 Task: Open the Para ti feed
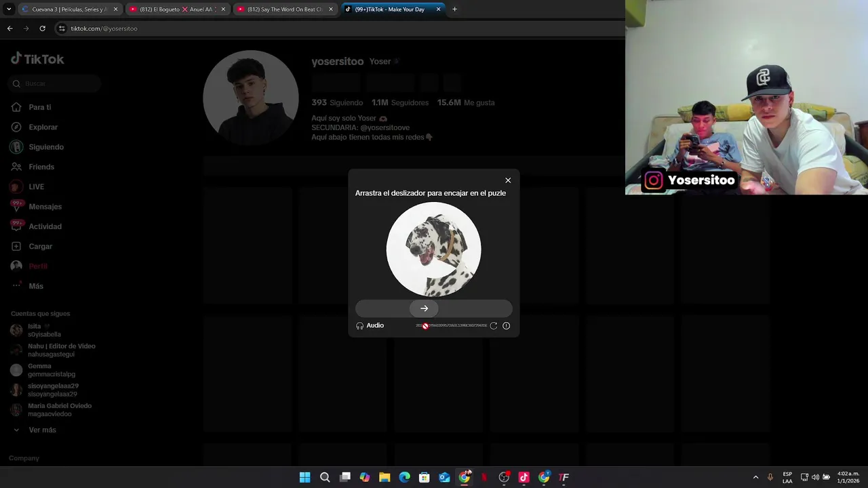(x=39, y=107)
